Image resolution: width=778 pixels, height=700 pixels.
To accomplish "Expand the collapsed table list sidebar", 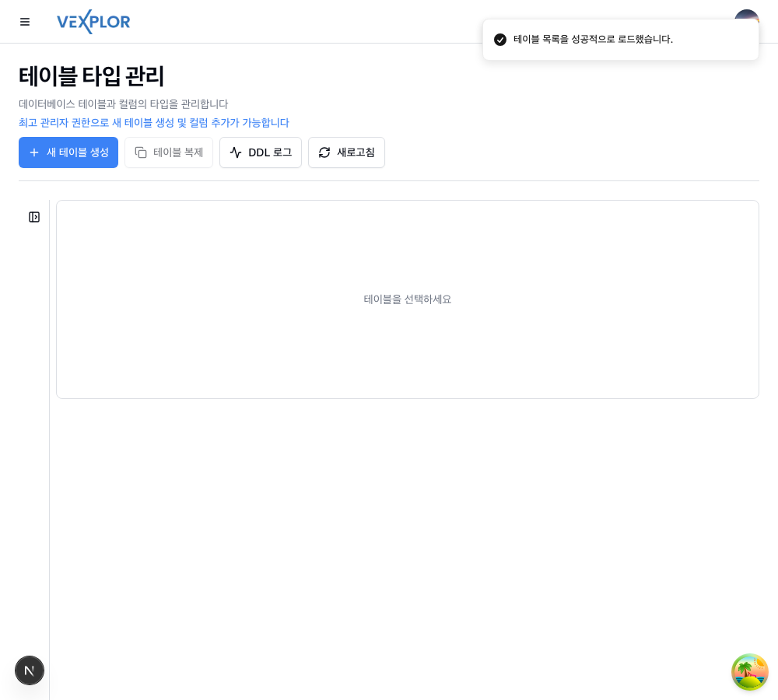I will (x=34, y=217).
